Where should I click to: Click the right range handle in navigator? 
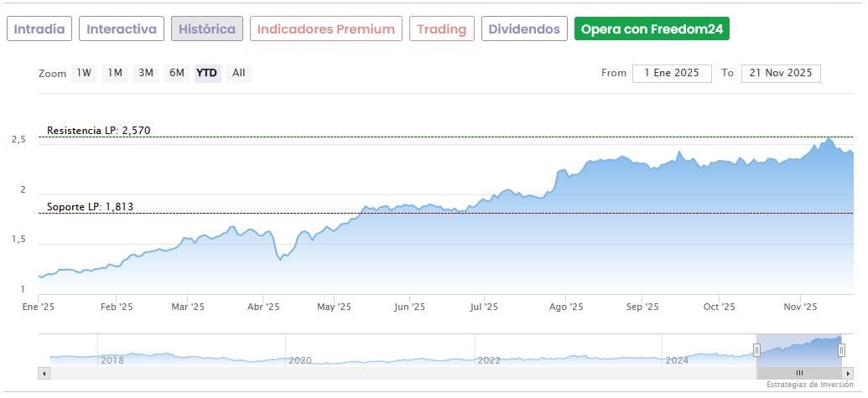841,350
